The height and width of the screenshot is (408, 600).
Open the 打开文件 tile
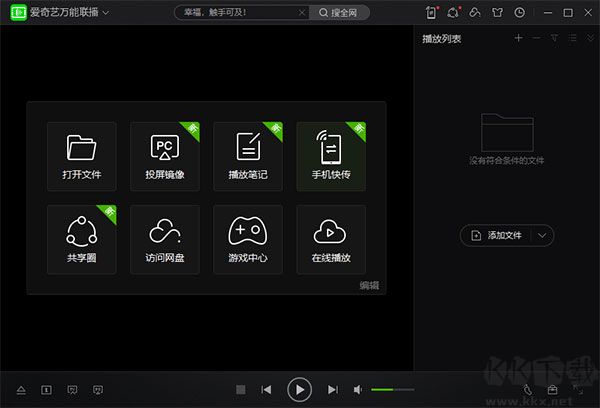[82, 156]
